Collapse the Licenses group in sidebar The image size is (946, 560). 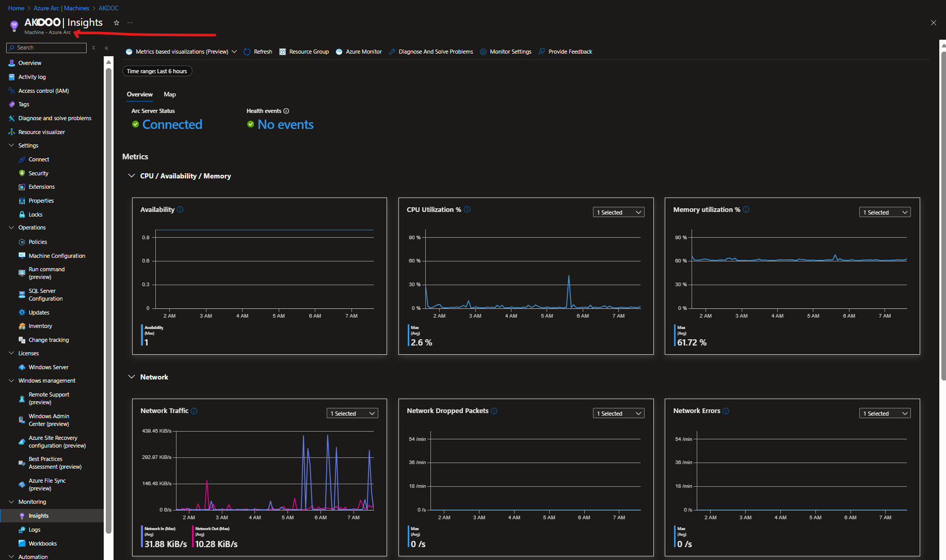point(11,353)
